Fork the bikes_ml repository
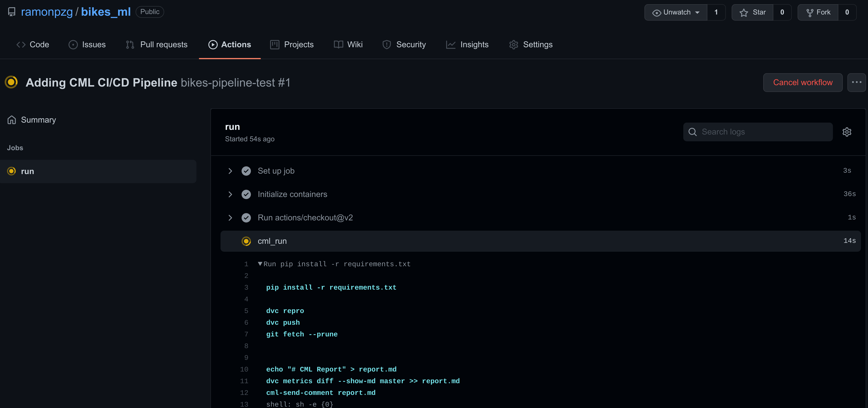This screenshot has width=868, height=408. click(818, 12)
